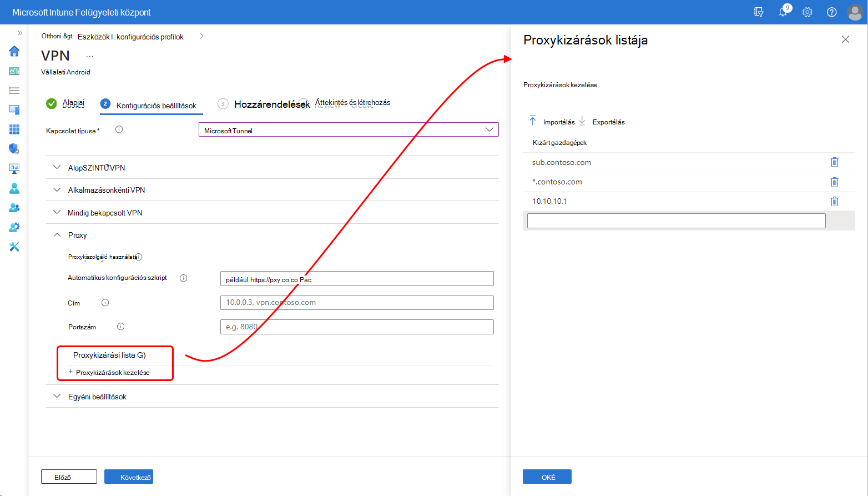Delete the 10.10.10.1 exclusion
This screenshot has height=496, width=868.
834,201
